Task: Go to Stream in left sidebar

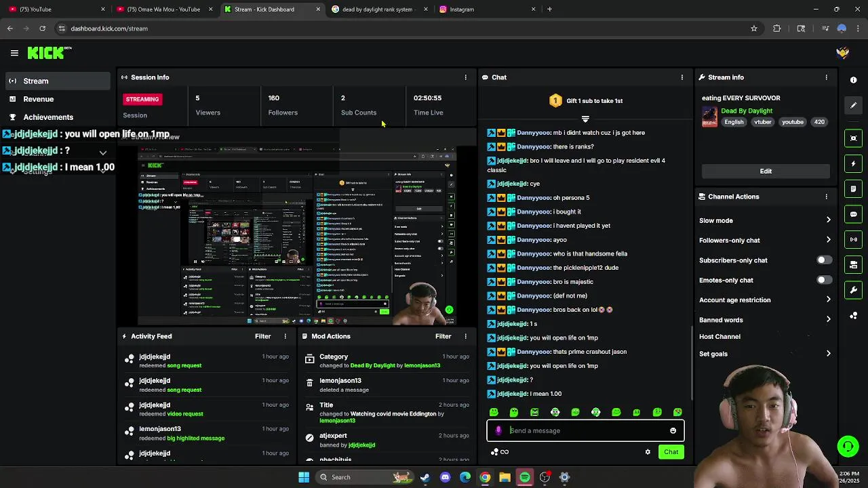Action: 57,81
